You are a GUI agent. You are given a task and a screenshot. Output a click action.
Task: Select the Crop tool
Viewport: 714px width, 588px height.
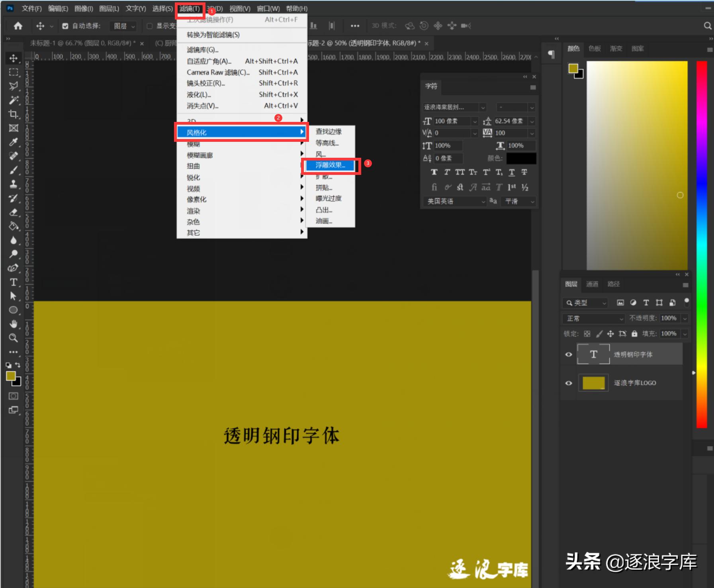[14, 114]
